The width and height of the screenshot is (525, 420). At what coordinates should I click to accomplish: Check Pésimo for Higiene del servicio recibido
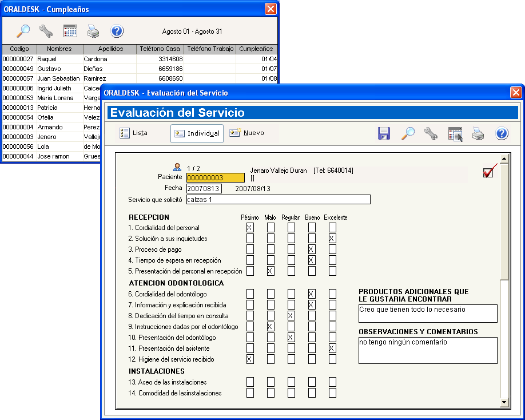click(250, 359)
